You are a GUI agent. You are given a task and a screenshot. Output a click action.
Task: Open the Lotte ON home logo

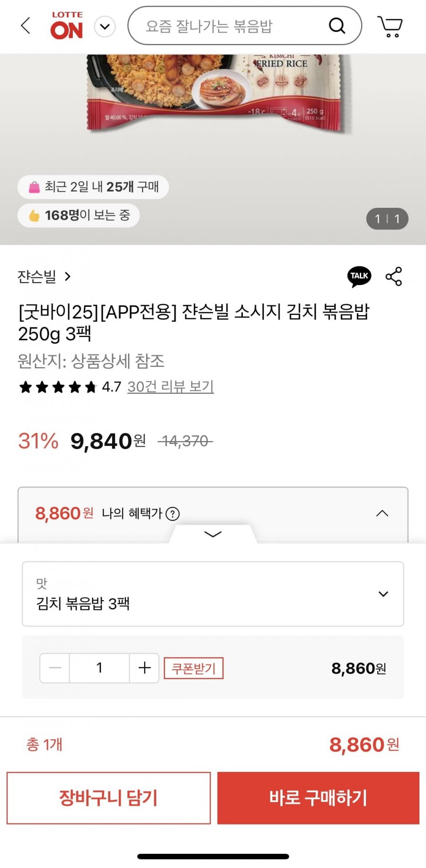(67, 26)
